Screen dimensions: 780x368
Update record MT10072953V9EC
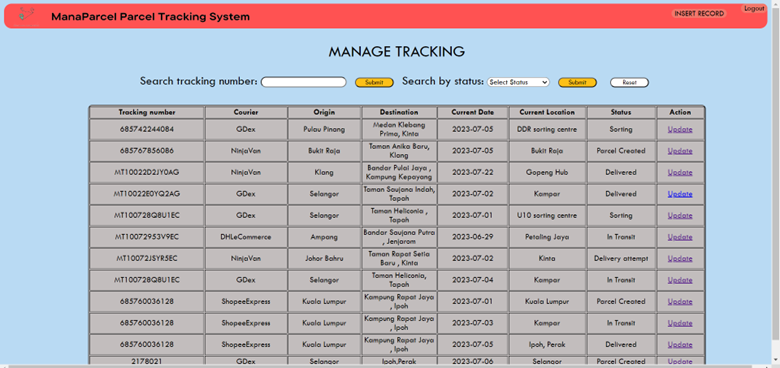[680, 237]
